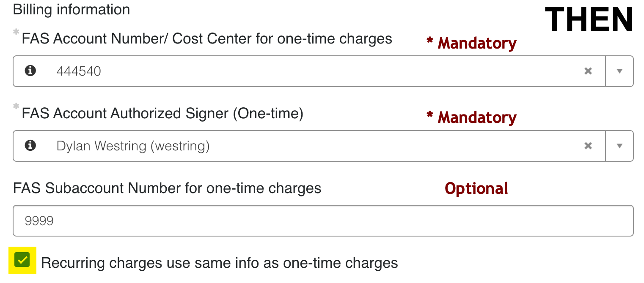
Task: Open the FAS Account Number dropdown arrow
Action: [x=619, y=71]
